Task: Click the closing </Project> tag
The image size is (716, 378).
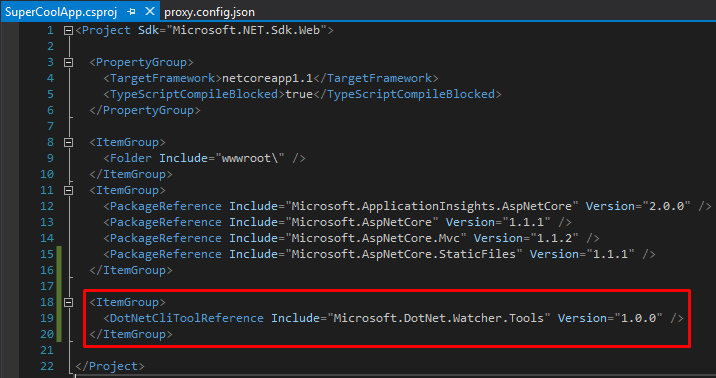Action: point(110,366)
